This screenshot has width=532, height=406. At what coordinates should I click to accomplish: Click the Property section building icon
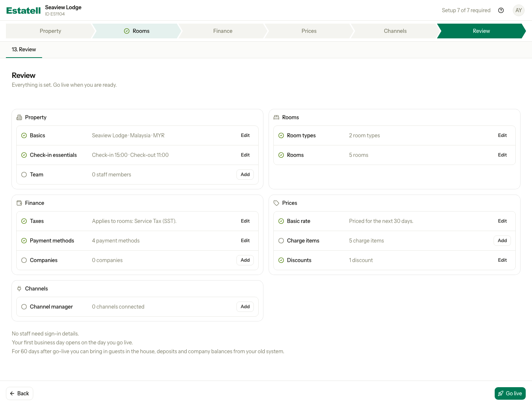coord(19,117)
